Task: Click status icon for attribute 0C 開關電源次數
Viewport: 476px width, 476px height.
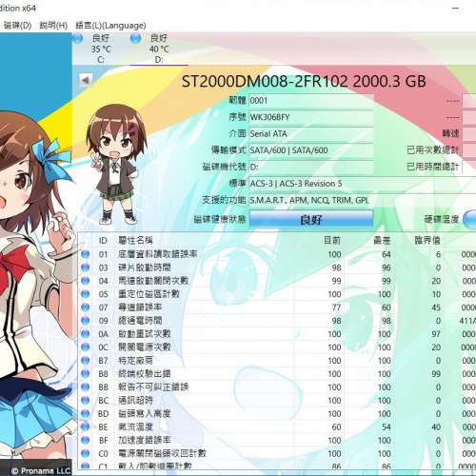Action: point(85,347)
